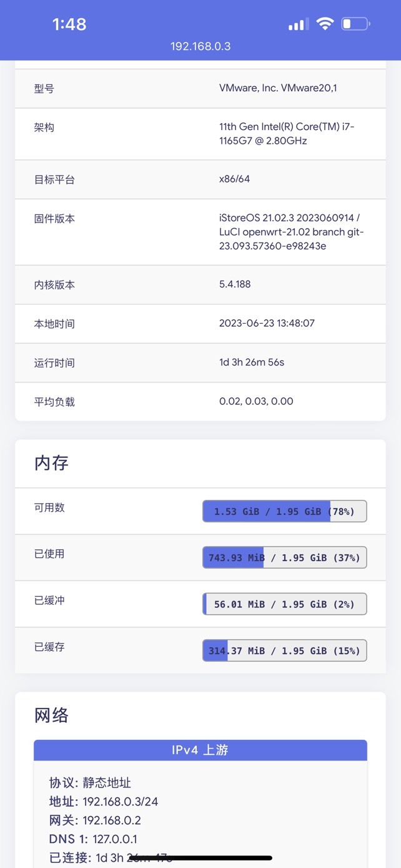
Task: Tap the 192.168.0.3 address bar
Action: (200, 47)
